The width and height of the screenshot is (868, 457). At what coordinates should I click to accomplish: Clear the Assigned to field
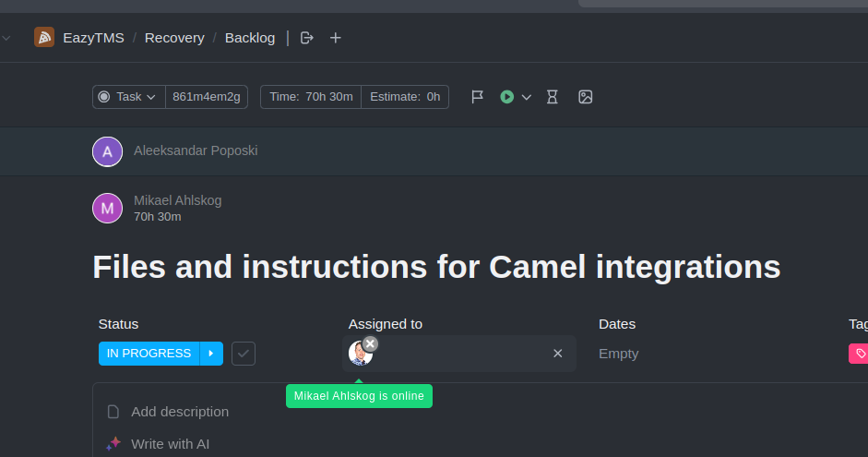(x=557, y=354)
